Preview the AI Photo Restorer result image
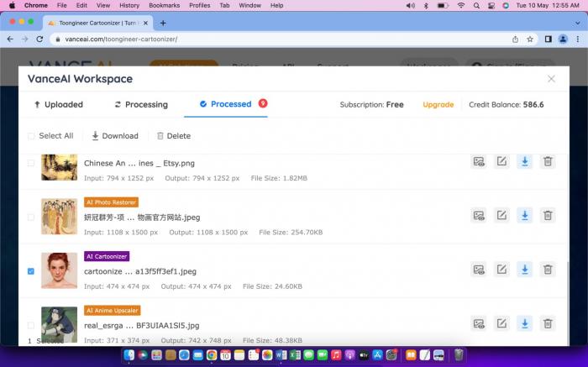588x367 pixels. coord(479,216)
